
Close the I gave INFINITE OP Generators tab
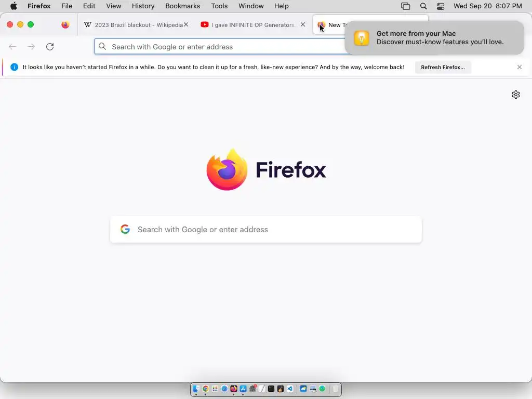coord(303,24)
